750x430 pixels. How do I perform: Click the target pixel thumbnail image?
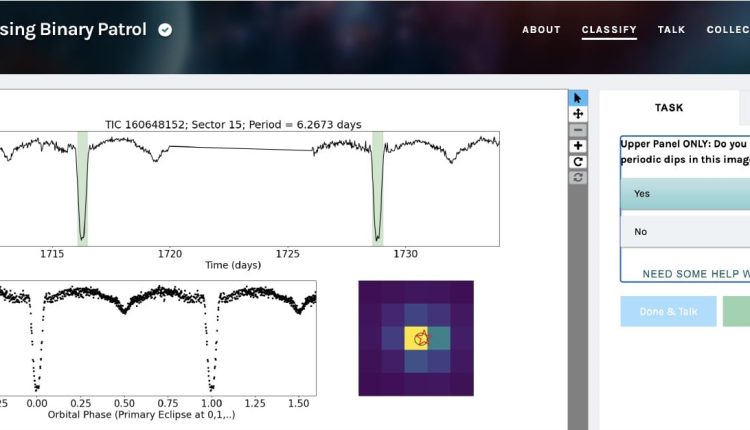coord(416,338)
